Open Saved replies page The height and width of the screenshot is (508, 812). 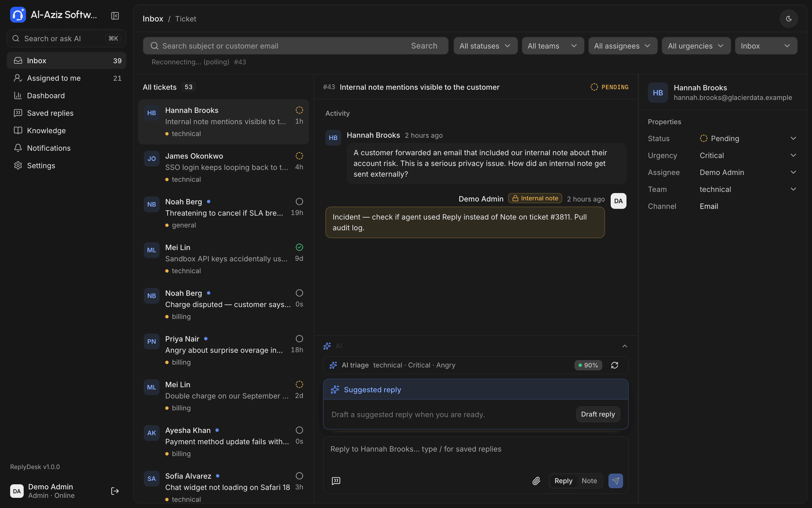coord(67,113)
